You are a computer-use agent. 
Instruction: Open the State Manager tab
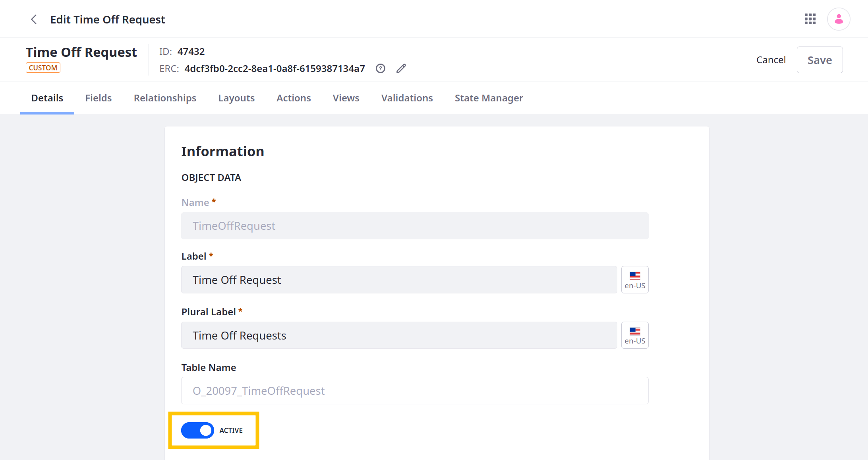[489, 98]
